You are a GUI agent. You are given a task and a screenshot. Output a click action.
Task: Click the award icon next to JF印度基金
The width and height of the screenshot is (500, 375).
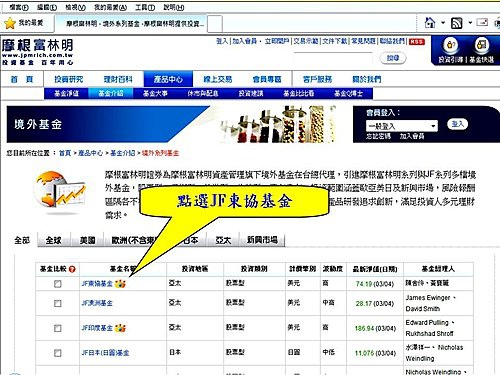pos(120,328)
